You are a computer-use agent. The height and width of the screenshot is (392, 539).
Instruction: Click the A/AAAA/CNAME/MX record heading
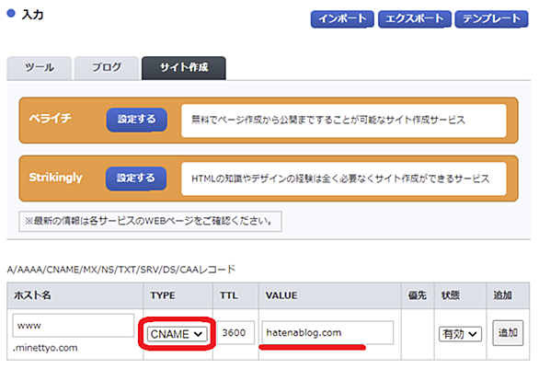(121, 270)
